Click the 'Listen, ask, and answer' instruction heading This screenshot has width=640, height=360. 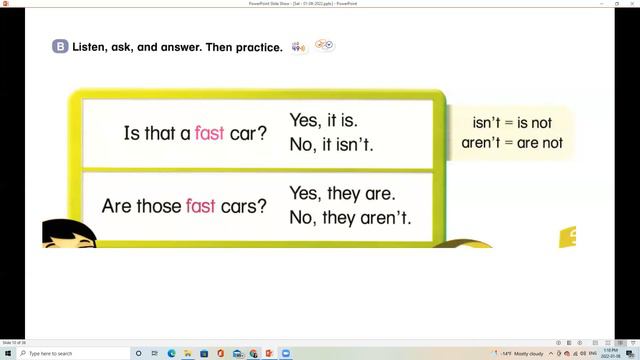tap(177, 47)
